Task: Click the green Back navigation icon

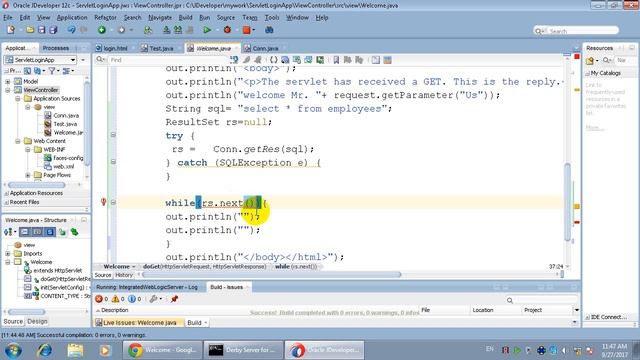Action: pyautogui.click(x=102, y=30)
